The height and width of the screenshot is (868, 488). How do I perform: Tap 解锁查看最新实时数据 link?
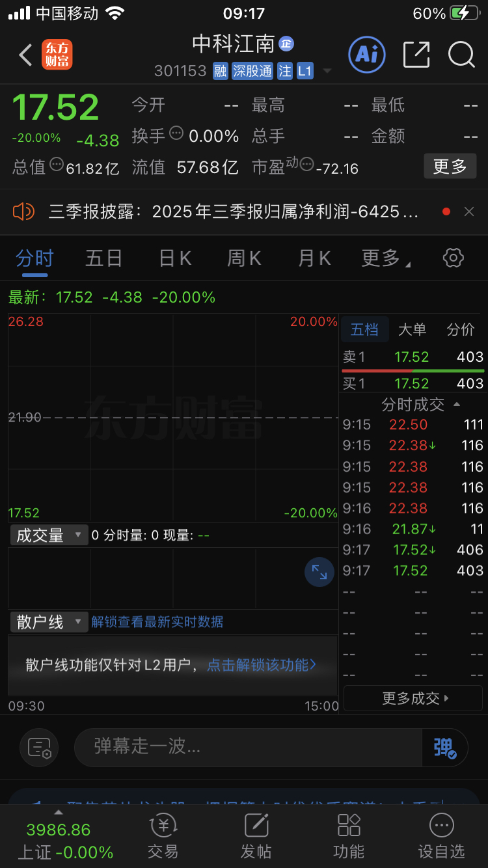157,622
